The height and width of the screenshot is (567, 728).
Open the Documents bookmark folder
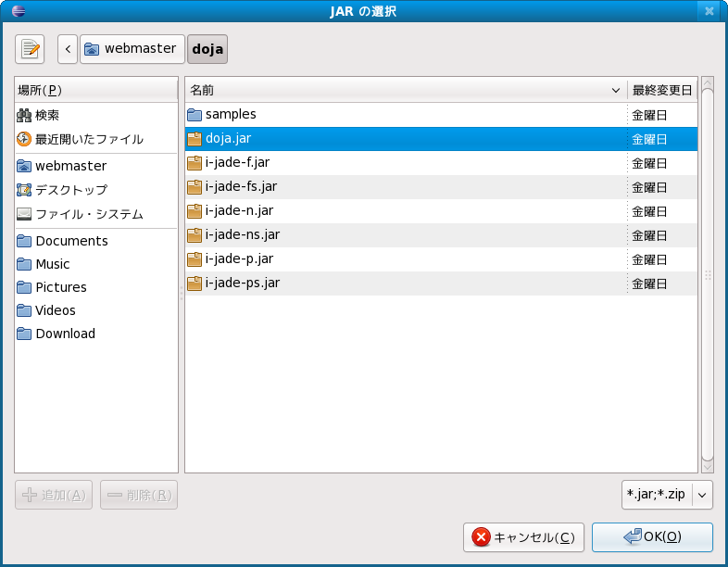[x=71, y=241]
